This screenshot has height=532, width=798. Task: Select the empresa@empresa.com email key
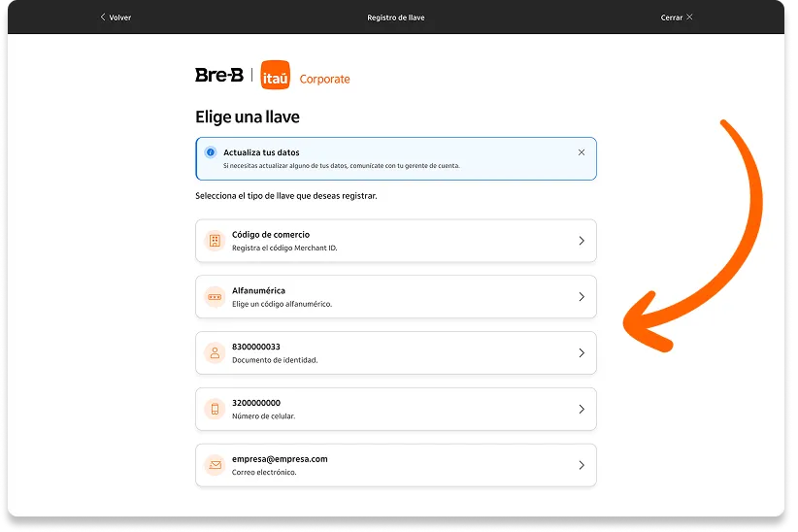click(396, 465)
